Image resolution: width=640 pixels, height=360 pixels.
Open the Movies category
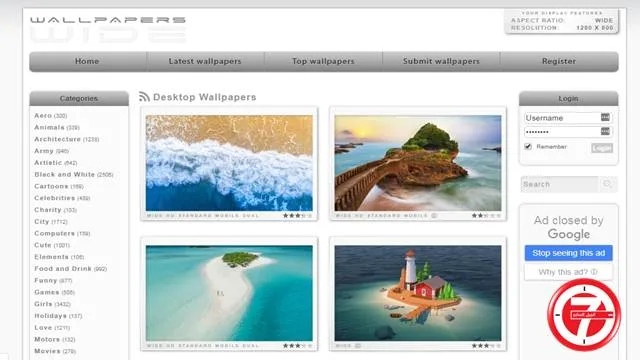click(x=55, y=351)
